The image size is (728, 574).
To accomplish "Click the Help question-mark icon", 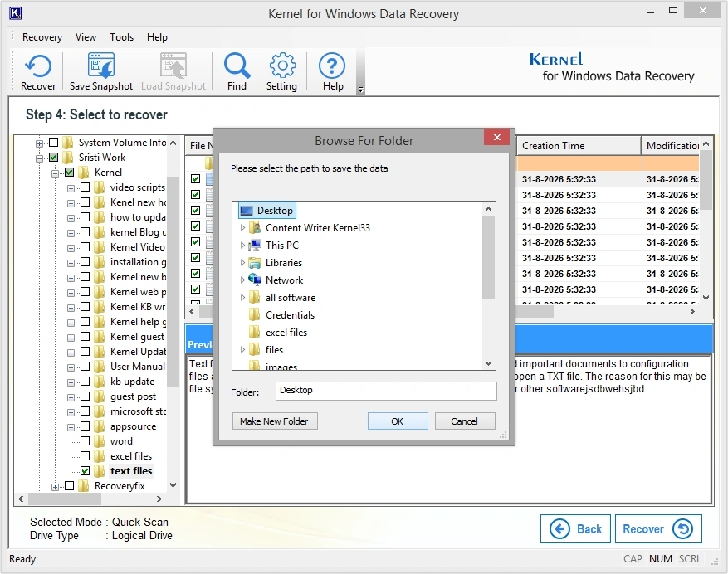I will (332, 72).
